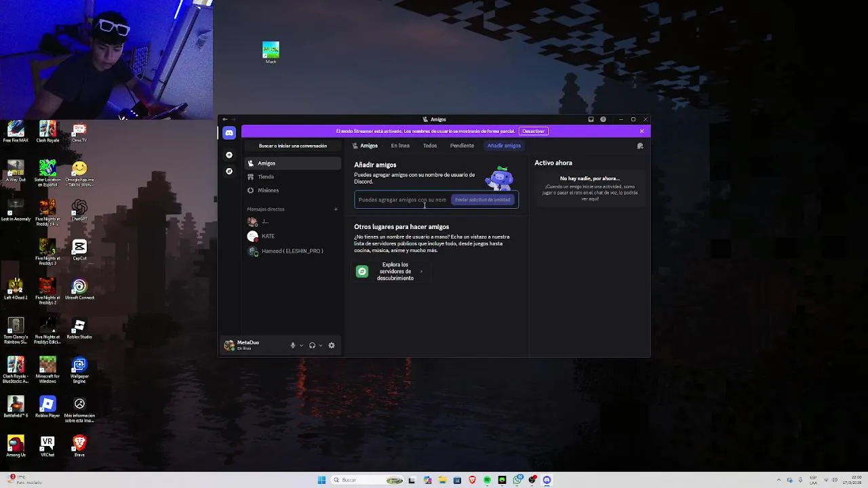Switch to the Pendiente tab
The image size is (868, 488).
click(x=462, y=146)
